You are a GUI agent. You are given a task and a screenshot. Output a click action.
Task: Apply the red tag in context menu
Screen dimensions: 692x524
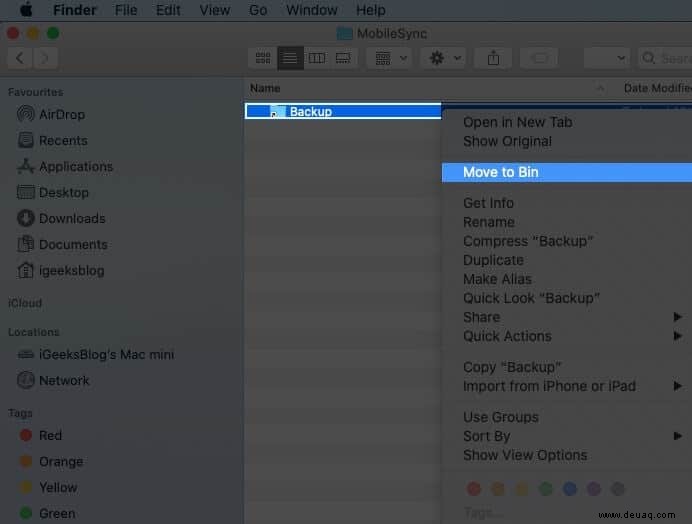[x=474, y=489]
